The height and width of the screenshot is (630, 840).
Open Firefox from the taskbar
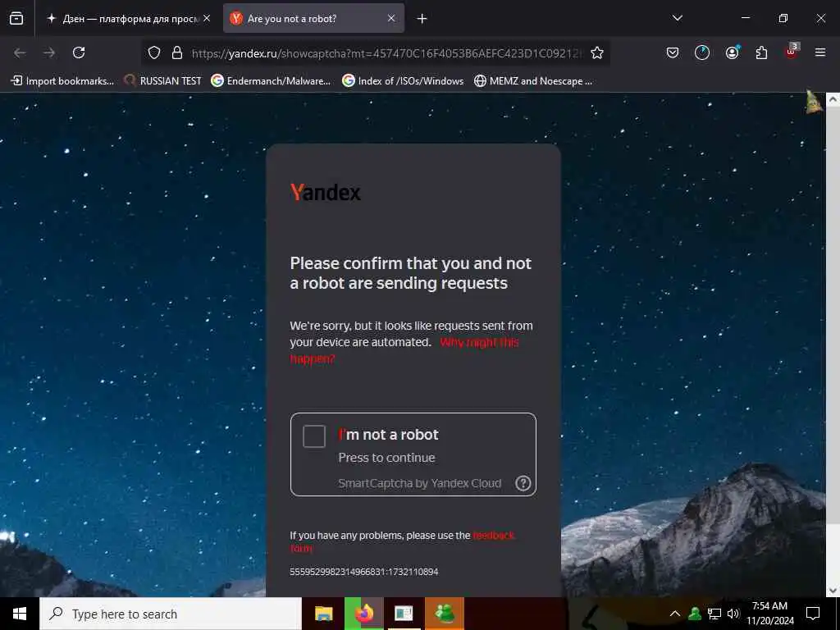(364, 614)
